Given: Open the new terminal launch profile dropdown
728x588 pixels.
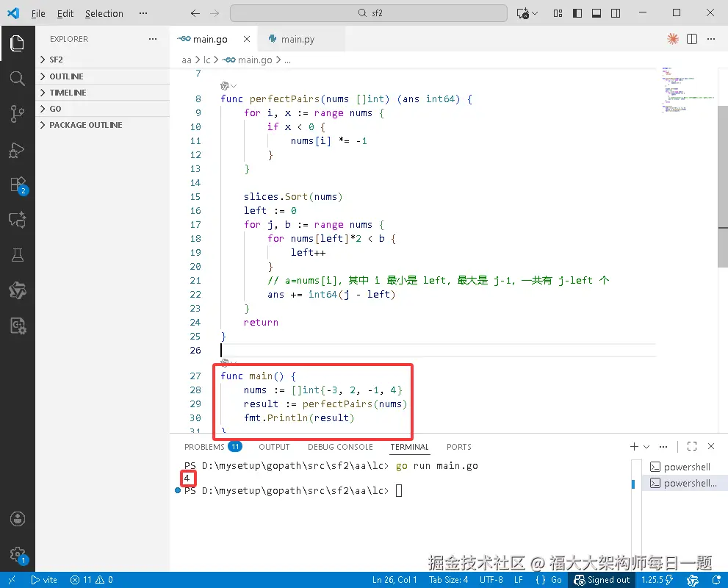Looking at the screenshot, I should pyautogui.click(x=646, y=446).
